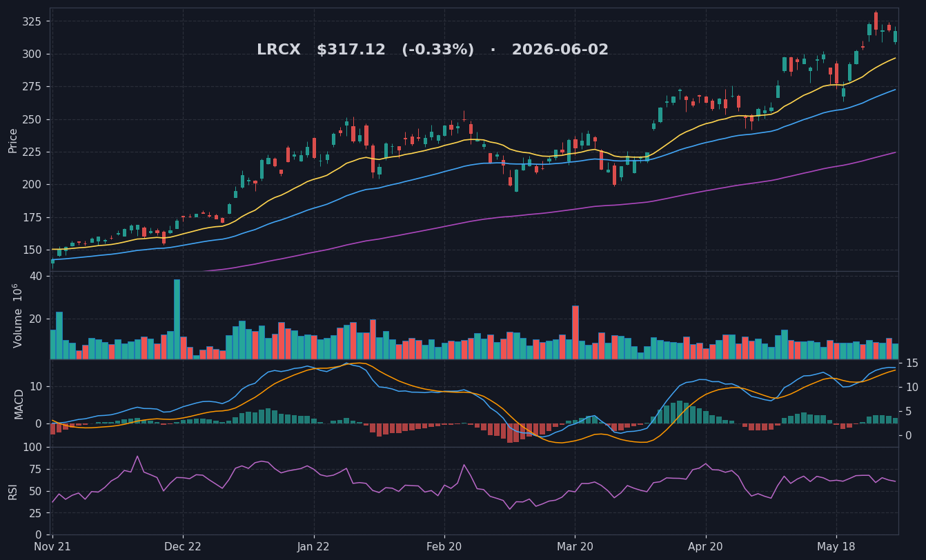Click the 'Jan 22' date label on x-axis
Viewport: 926px width, 560px height.
pos(314,547)
